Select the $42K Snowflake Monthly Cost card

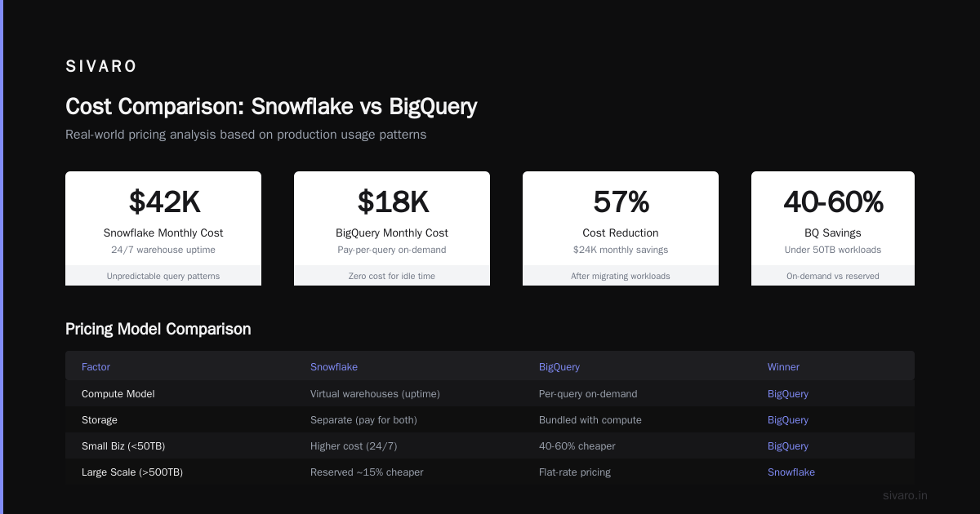(x=163, y=228)
